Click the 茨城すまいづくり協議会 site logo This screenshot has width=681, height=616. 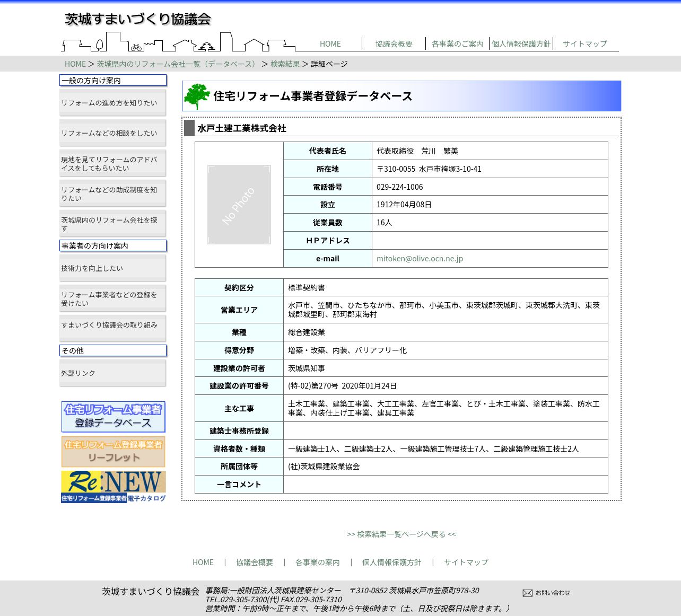[x=138, y=19]
